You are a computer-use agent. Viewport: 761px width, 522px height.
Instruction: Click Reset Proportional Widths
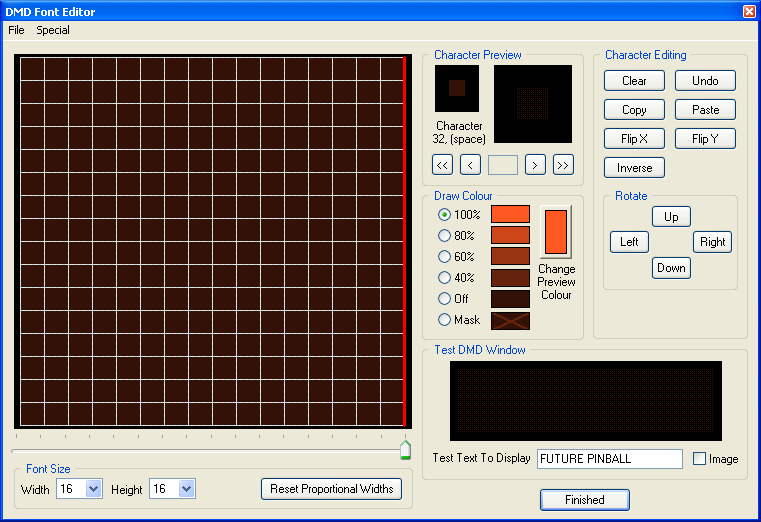pos(331,489)
